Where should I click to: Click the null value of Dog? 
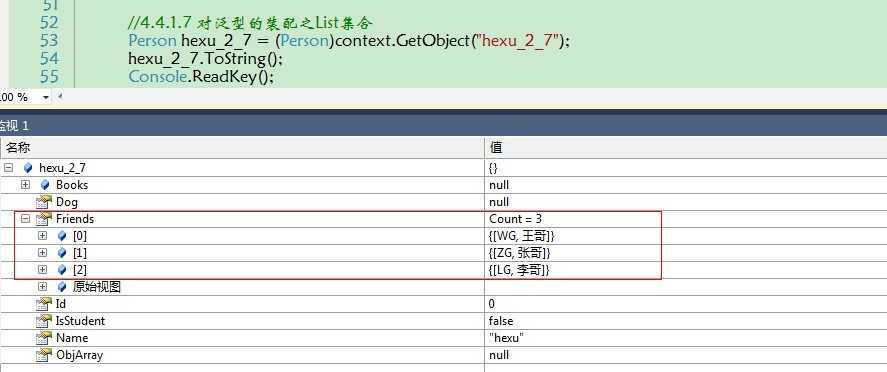tap(499, 202)
